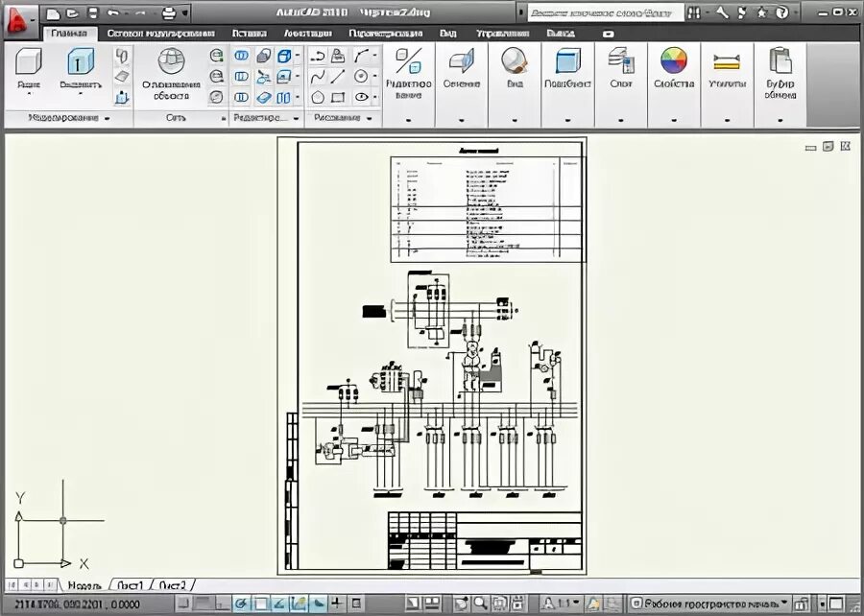The width and height of the screenshot is (864, 616).
Task: Open Help question mark icon
Action: (x=781, y=12)
